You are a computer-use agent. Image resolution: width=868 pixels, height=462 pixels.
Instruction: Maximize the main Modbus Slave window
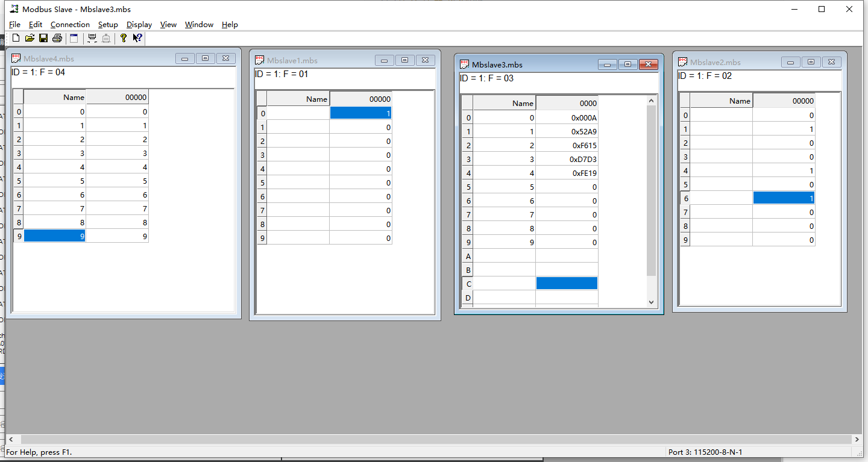[821, 9]
